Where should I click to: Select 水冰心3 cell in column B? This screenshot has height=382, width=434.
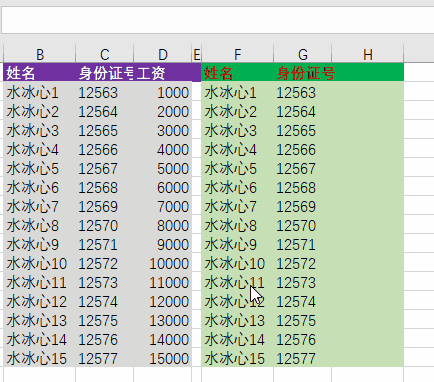40,130
